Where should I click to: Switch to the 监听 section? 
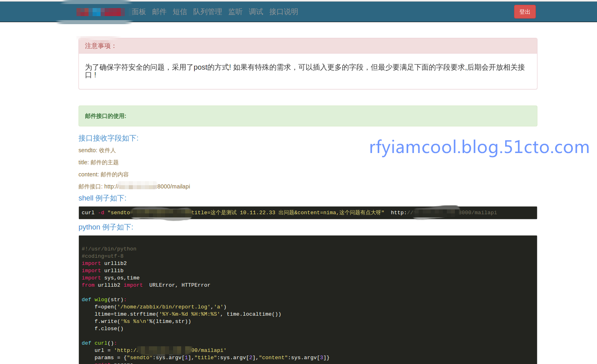tap(235, 12)
